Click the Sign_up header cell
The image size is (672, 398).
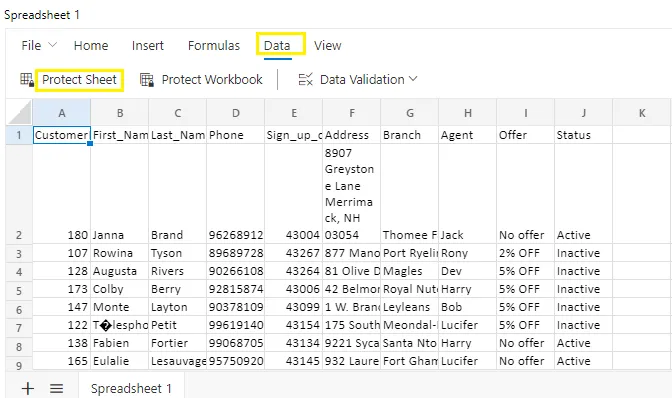pyautogui.click(x=294, y=135)
